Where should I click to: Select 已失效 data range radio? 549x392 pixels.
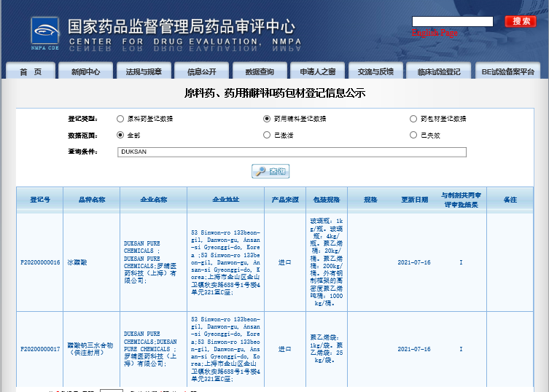pos(413,135)
